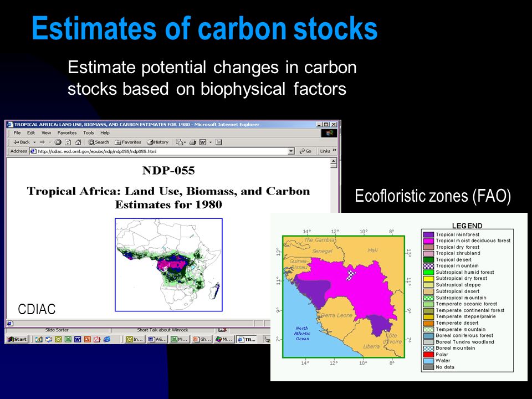Click the 'Subtropical humid forest' legend label
The image size is (532, 399).
[x=465, y=272]
